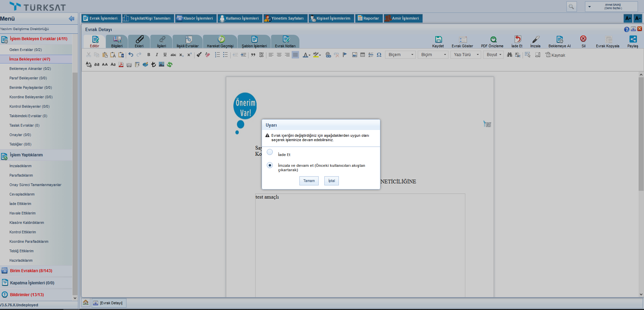Open the Yazı Türü font dropdown
Screen dimensions: 644x310
click(x=466, y=55)
